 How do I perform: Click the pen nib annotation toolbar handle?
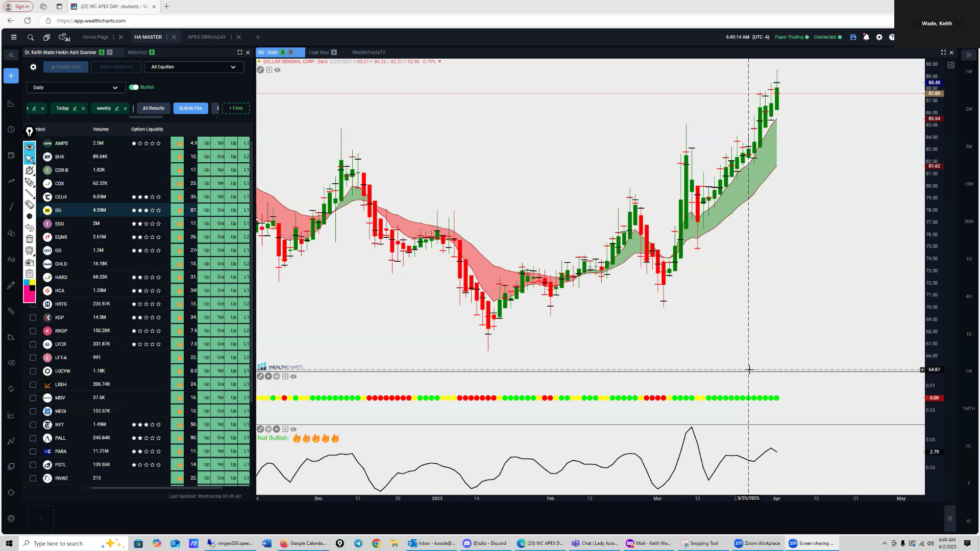[29, 132]
